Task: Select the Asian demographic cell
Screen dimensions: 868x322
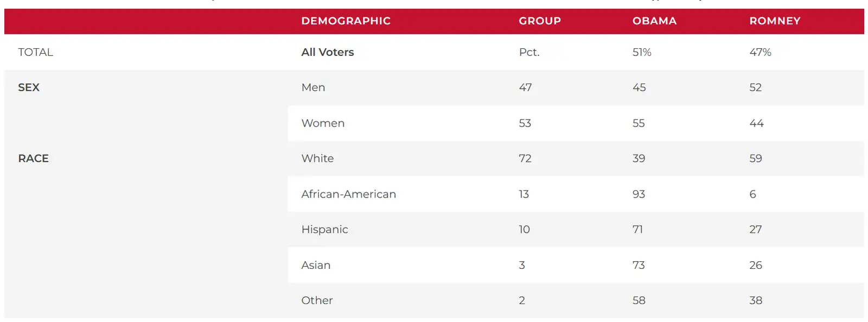Action: pyautogui.click(x=316, y=266)
